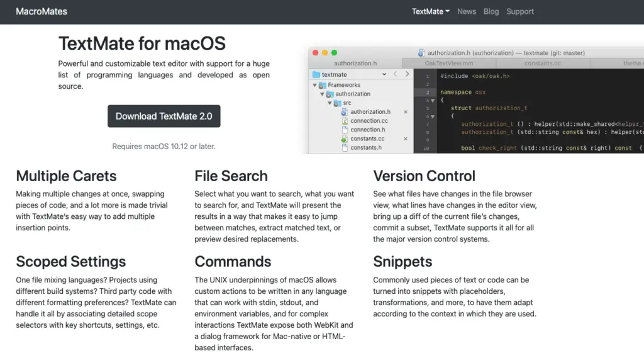
Task: Click the constants.cc file icon
Action: click(345, 139)
